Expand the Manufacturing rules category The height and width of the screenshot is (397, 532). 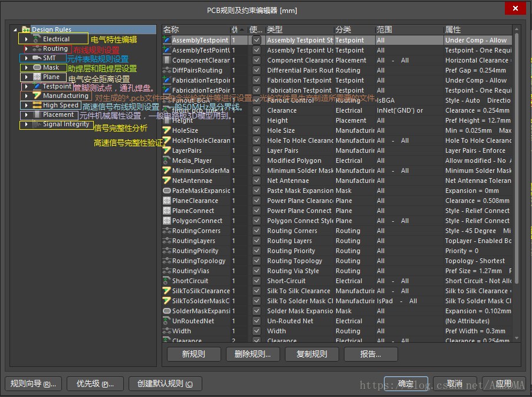[x=26, y=96]
